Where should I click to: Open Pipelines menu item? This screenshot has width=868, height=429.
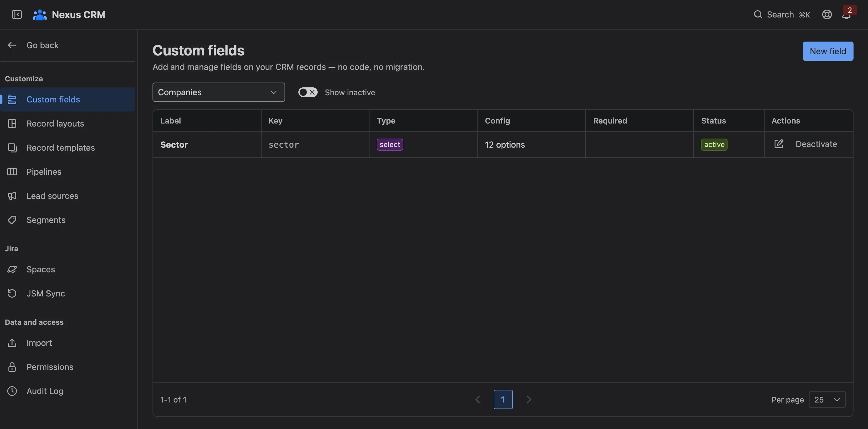pyautogui.click(x=68, y=172)
